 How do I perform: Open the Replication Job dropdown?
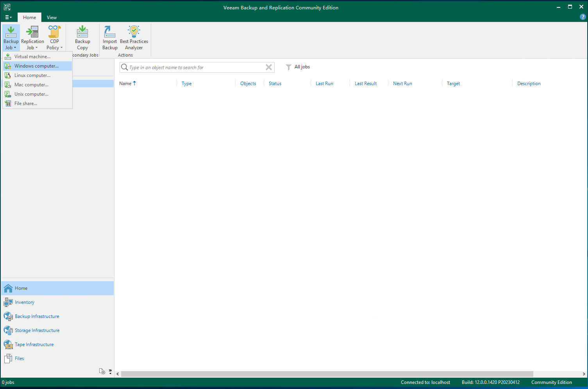coord(32,38)
